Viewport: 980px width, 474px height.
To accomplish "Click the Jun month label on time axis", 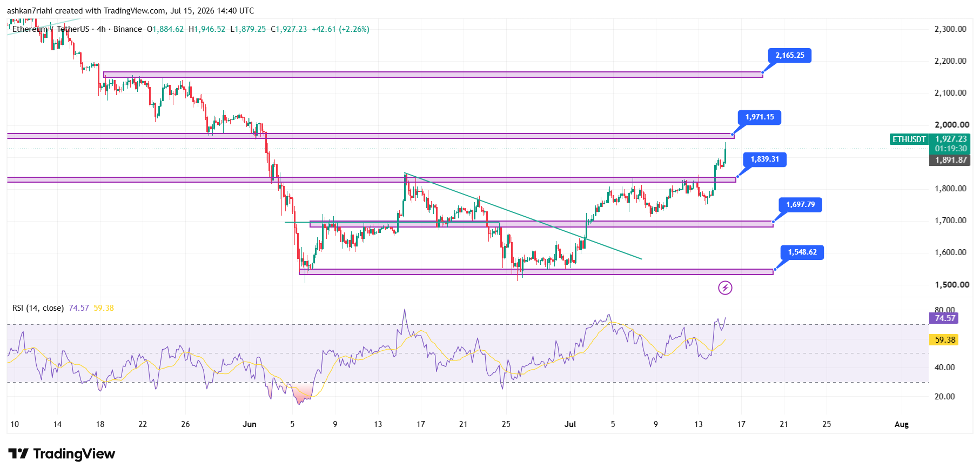I will pos(250,424).
